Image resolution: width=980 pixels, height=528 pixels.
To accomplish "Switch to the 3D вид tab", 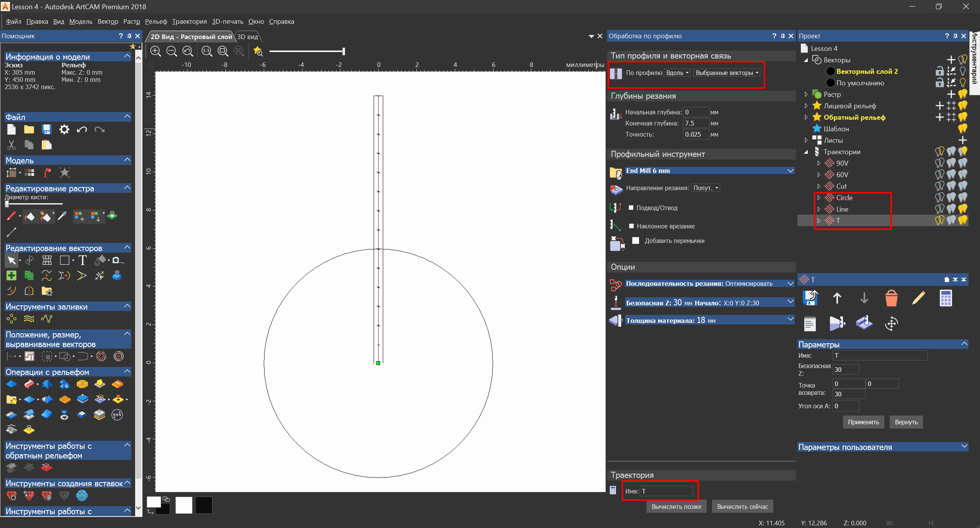I will [x=248, y=37].
